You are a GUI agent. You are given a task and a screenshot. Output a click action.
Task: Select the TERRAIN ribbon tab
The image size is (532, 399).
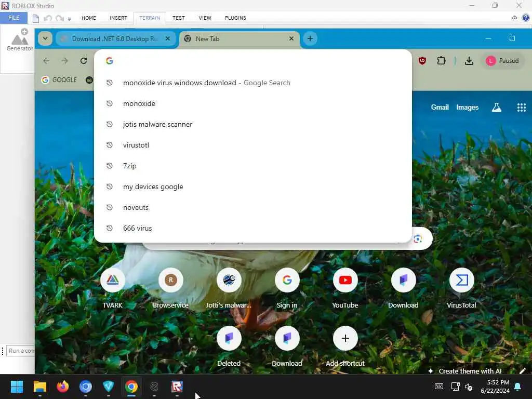click(x=150, y=18)
